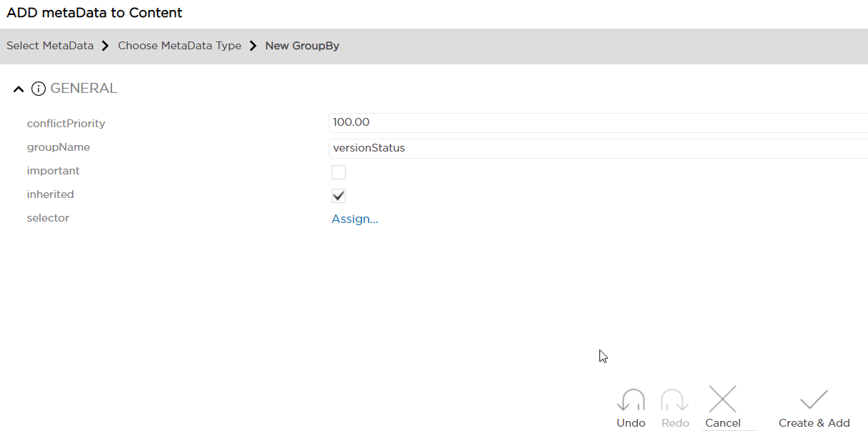Screen dimensions: 868x431
Task: Click the Create & Add checkmark icon
Action: [814, 400]
